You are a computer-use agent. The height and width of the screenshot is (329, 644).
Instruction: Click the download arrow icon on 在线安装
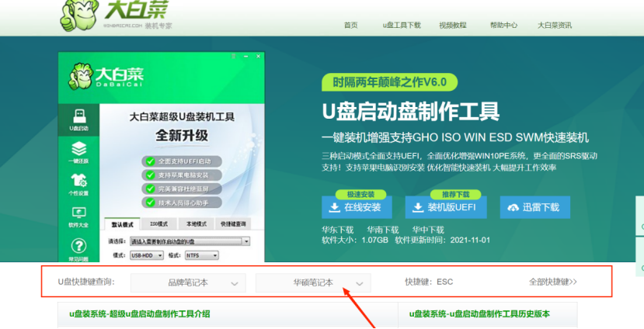click(x=335, y=208)
